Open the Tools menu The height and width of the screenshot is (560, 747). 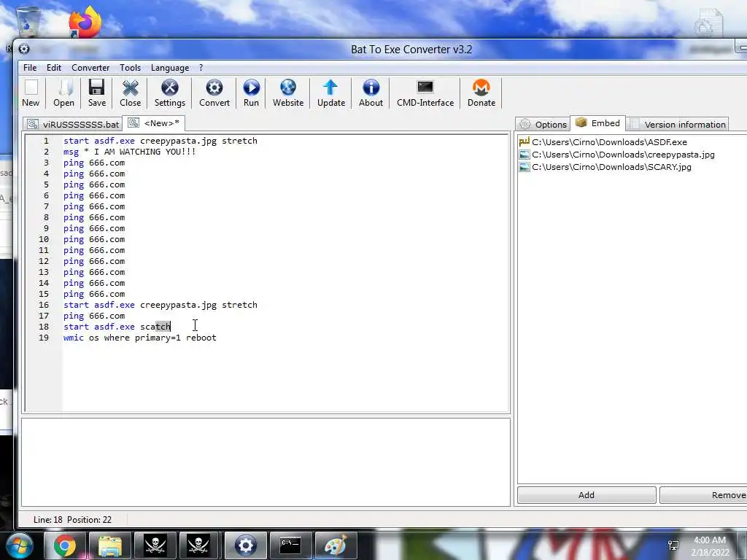[x=130, y=68]
